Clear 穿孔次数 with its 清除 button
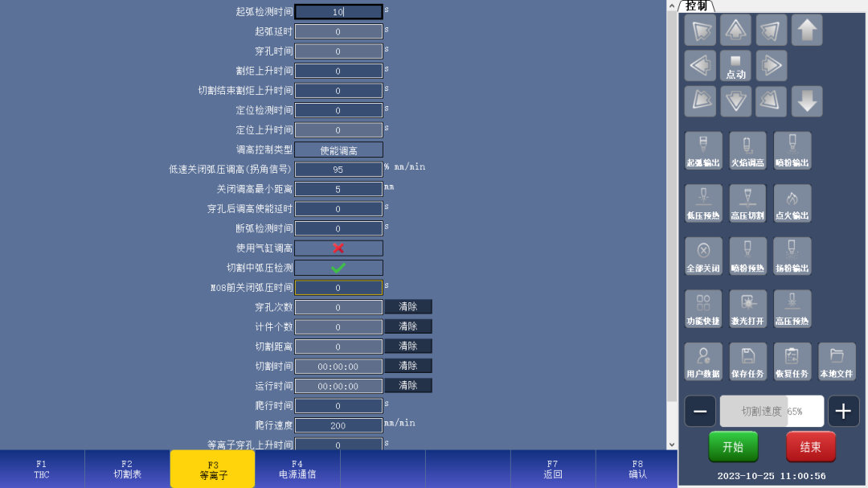Image resolution: width=868 pixels, height=488 pixels. pyautogui.click(x=407, y=306)
